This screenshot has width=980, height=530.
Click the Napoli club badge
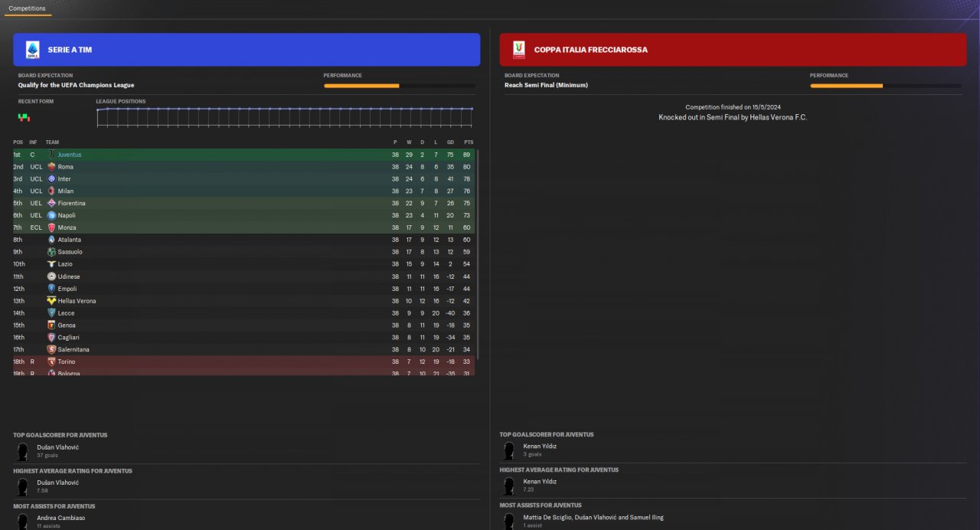tap(51, 215)
